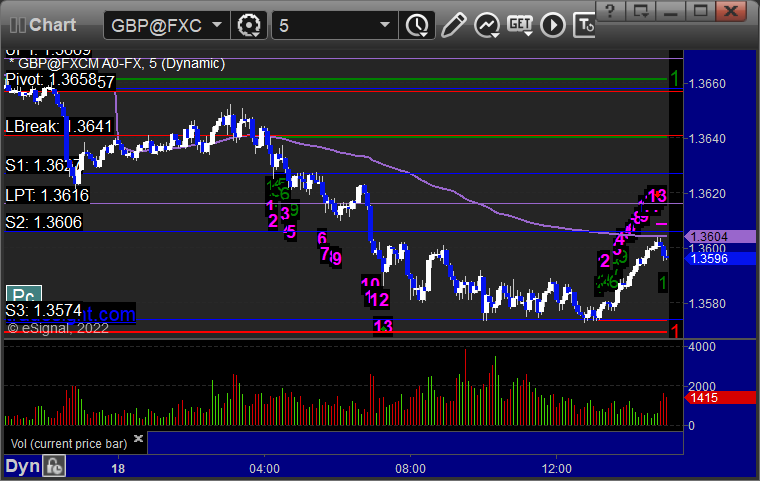
Task: Open the studies line-chart icon menu
Action: click(x=487, y=25)
